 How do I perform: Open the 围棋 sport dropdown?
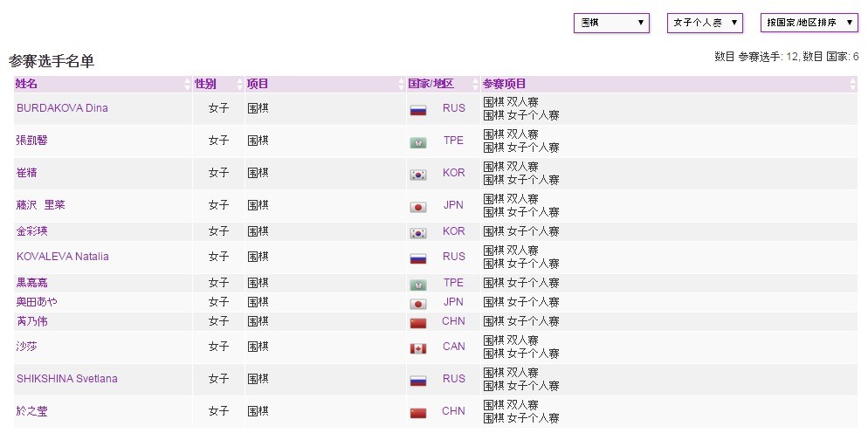pos(611,23)
